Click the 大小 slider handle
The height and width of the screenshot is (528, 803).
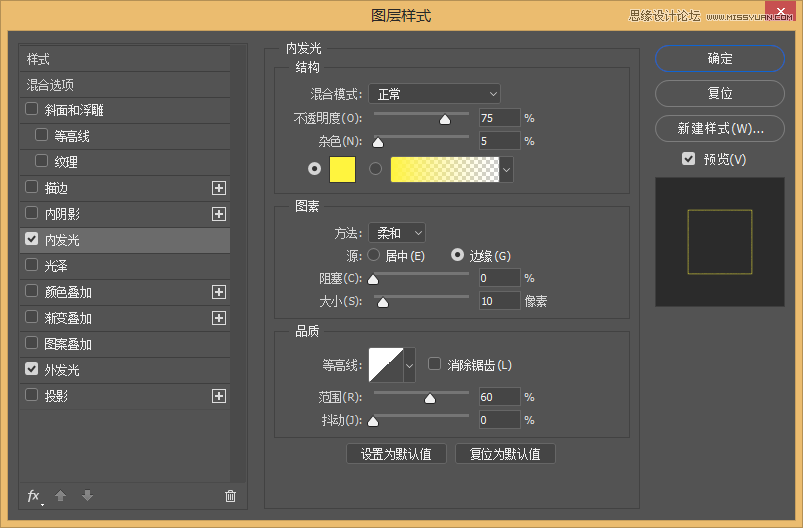tap(383, 303)
